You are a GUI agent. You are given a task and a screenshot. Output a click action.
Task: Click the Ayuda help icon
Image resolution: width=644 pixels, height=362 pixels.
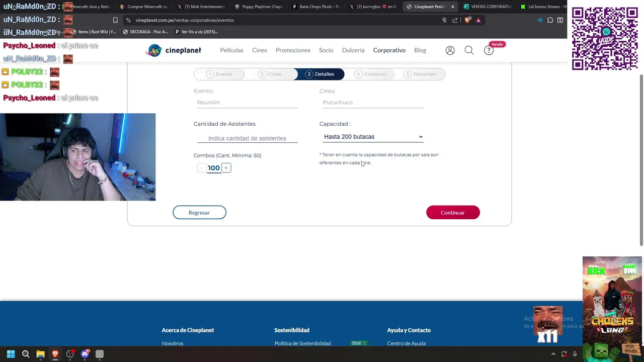pos(489,50)
